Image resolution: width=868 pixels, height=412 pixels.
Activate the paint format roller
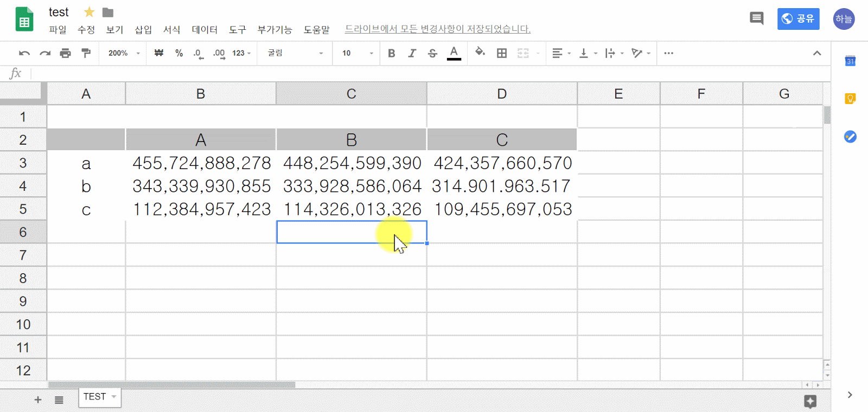[x=86, y=53]
